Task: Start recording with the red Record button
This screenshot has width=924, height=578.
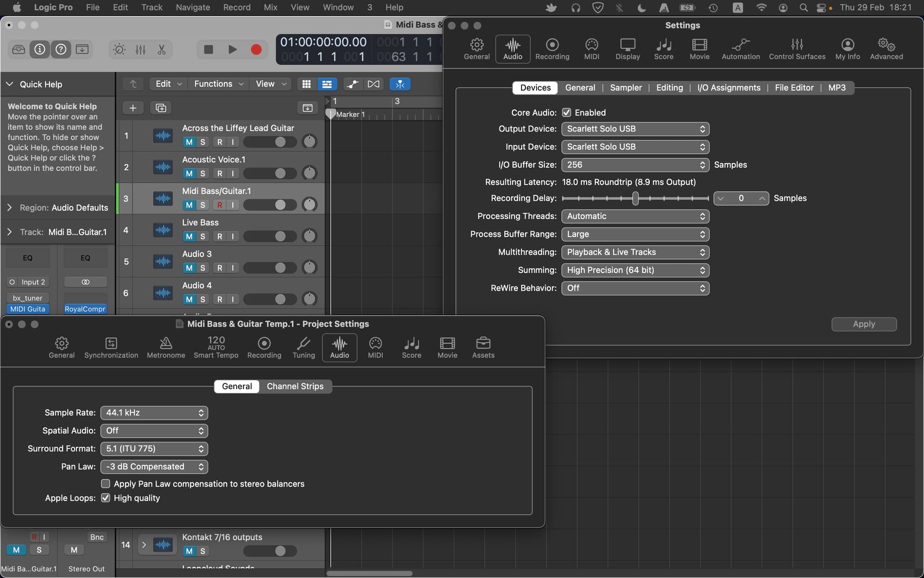Action: point(256,50)
